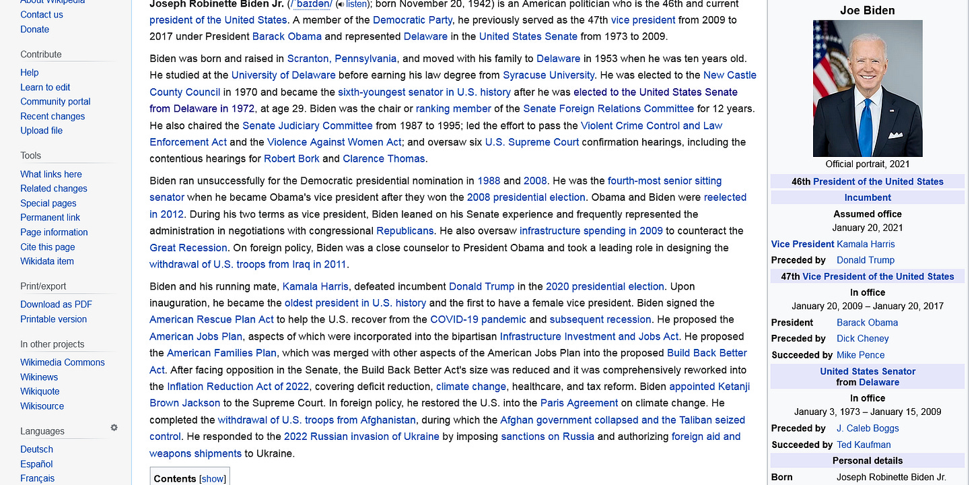
Task: Open Community portal link
Action: point(55,101)
